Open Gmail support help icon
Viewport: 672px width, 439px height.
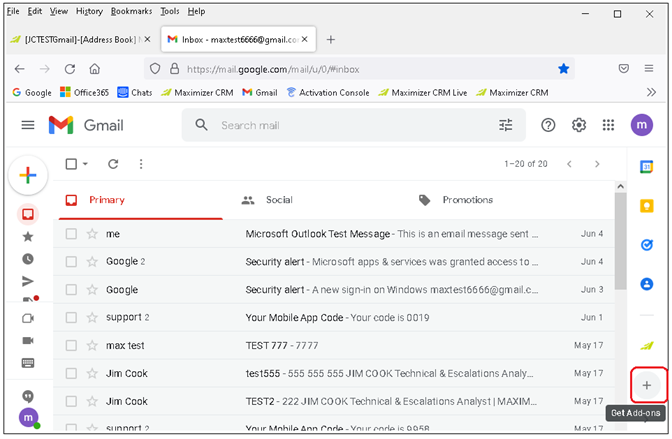tap(548, 125)
